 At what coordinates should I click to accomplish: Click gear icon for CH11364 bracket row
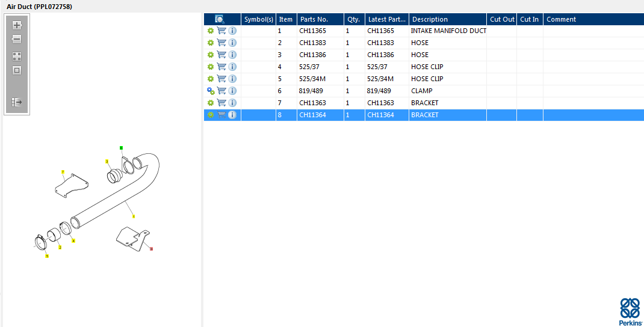click(x=210, y=115)
